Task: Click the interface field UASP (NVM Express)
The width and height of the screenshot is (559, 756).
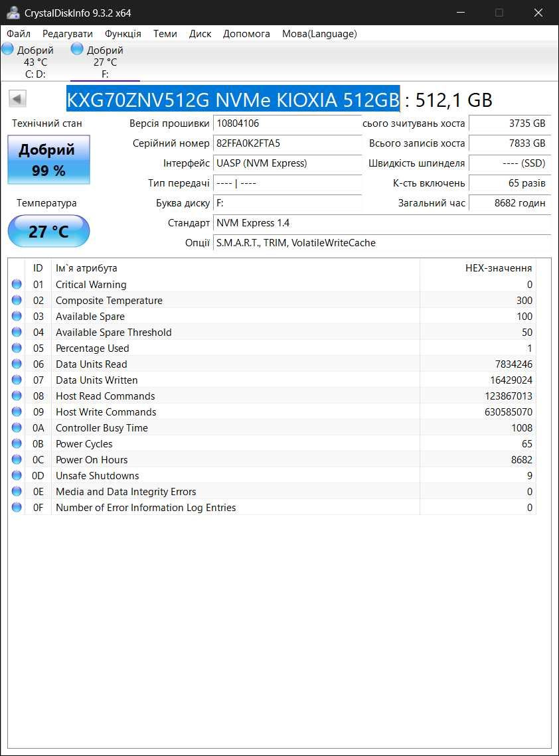Action: click(x=287, y=163)
